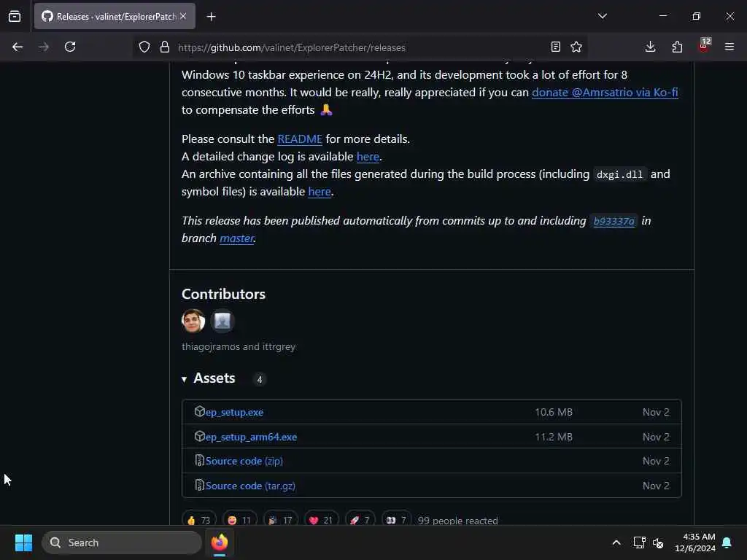
Task: Follow the donate @Amrsatrio via Ko-fi link
Action: (x=605, y=93)
